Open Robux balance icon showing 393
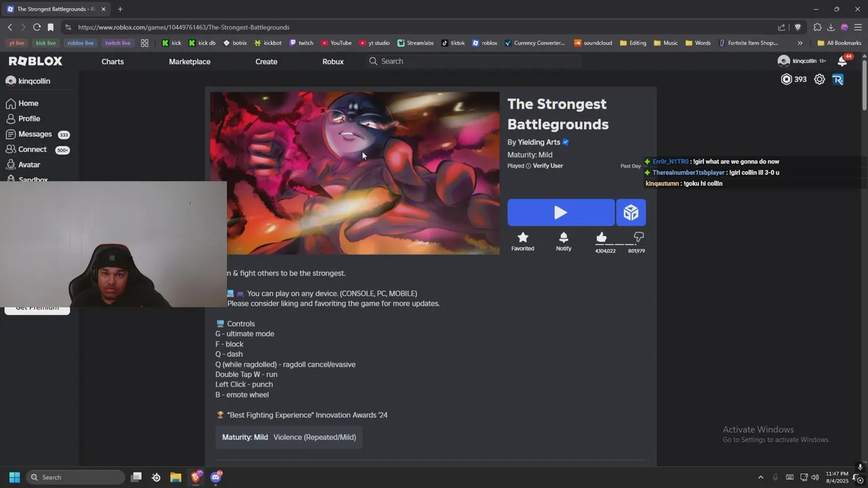The image size is (868, 488). [787, 79]
